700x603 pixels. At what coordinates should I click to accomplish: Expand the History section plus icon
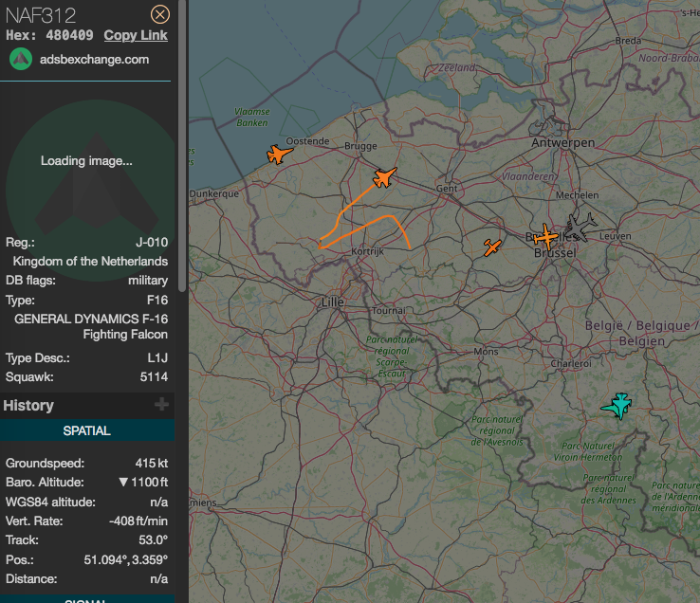click(161, 405)
